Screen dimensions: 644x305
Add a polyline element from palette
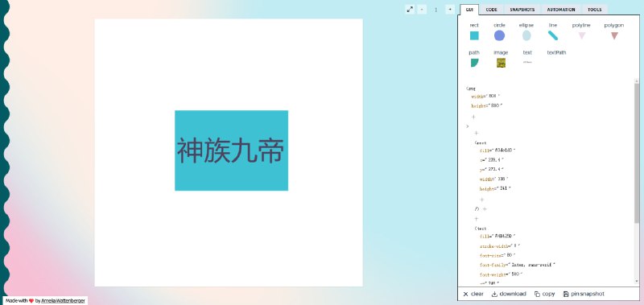coord(581,32)
